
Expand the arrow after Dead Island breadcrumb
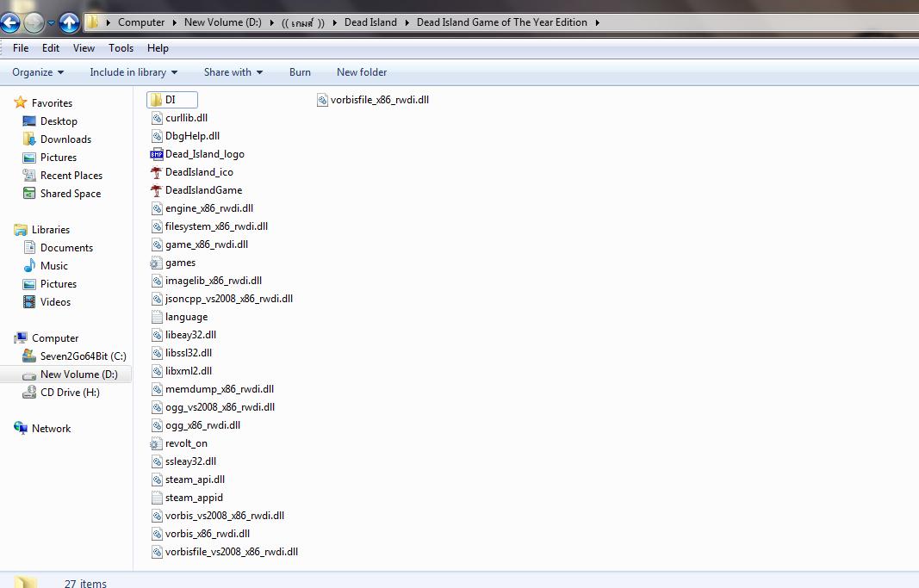click(x=407, y=23)
